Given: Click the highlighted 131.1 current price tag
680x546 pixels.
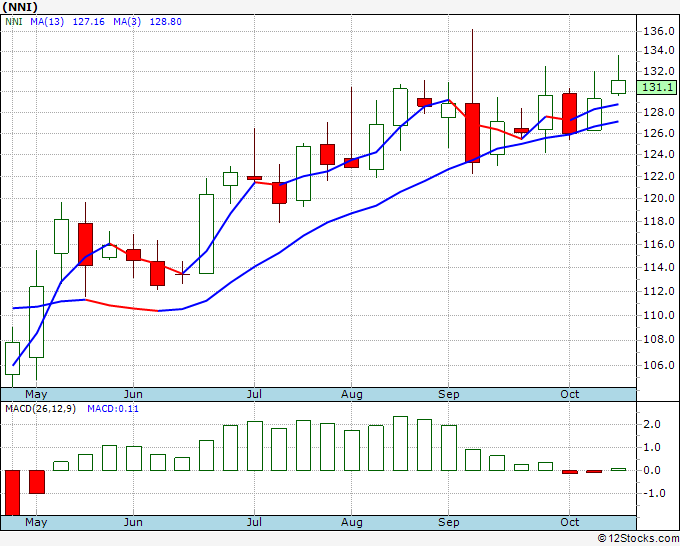Looking at the screenshot, I should pos(658,87).
